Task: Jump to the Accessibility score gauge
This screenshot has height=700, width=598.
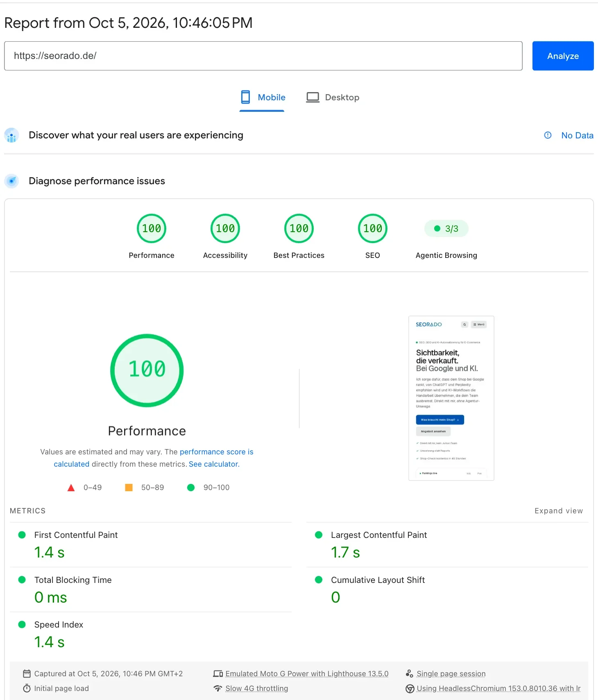Action: click(x=225, y=228)
